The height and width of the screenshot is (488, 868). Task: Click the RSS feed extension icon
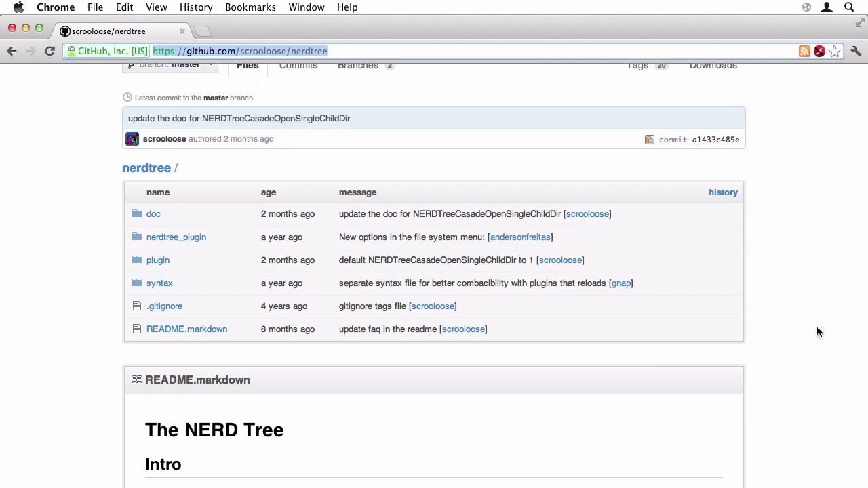coord(804,52)
